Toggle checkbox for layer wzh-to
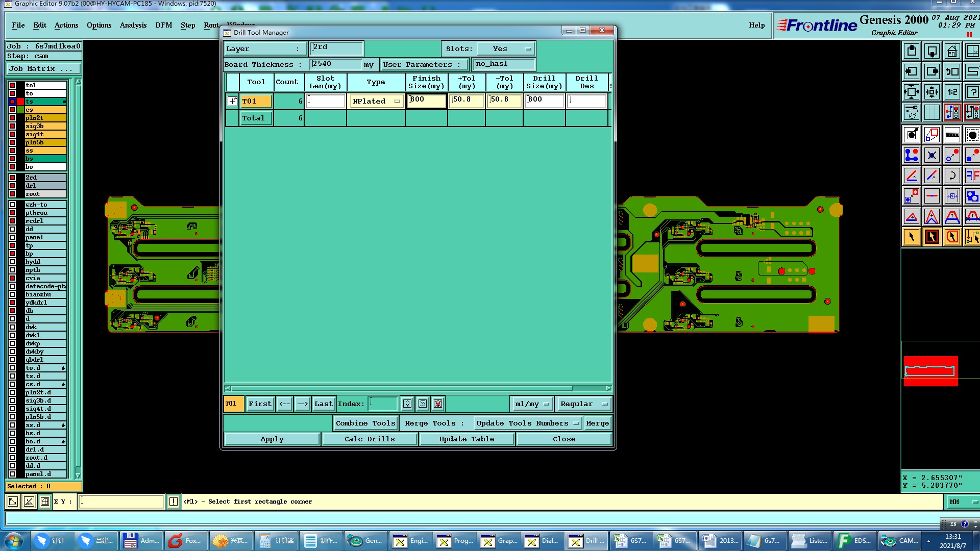980x551 pixels. [x=12, y=205]
